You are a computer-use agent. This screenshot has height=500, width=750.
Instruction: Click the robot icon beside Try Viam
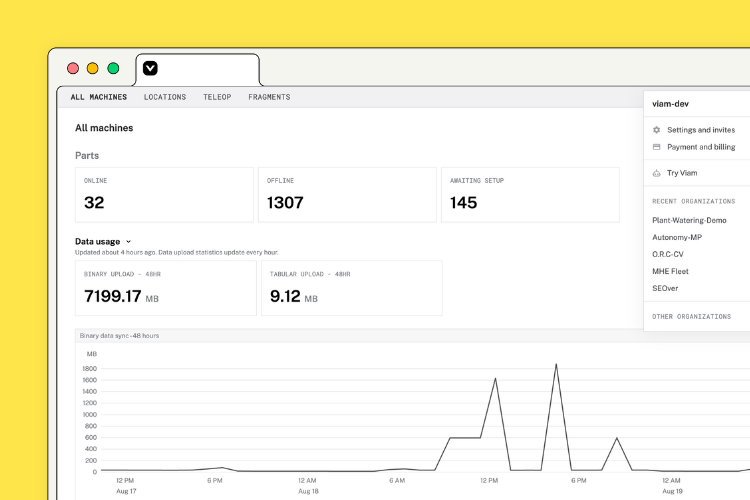point(656,173)
